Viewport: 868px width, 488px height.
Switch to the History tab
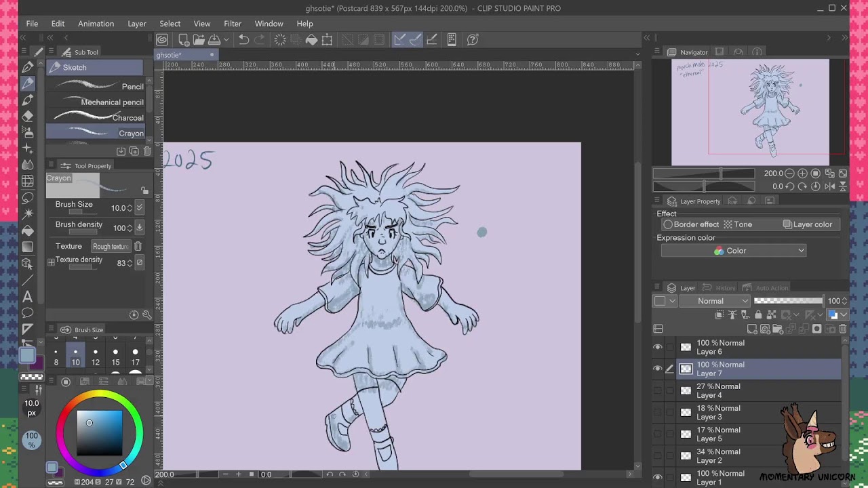(x=719, y=288)
